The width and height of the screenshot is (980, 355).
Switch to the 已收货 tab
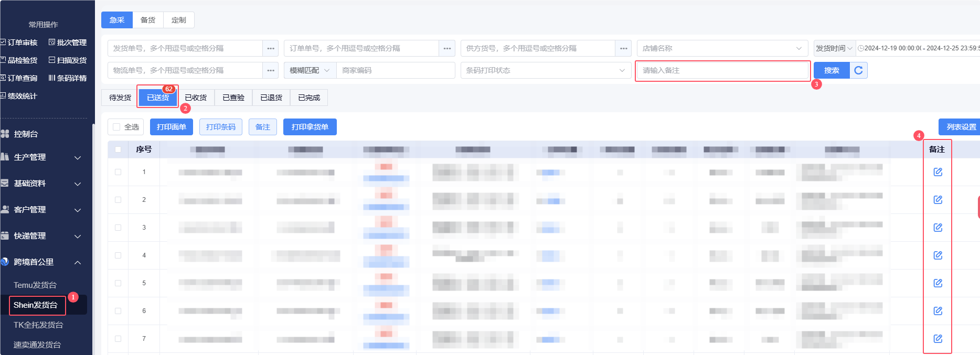(196, 98)
